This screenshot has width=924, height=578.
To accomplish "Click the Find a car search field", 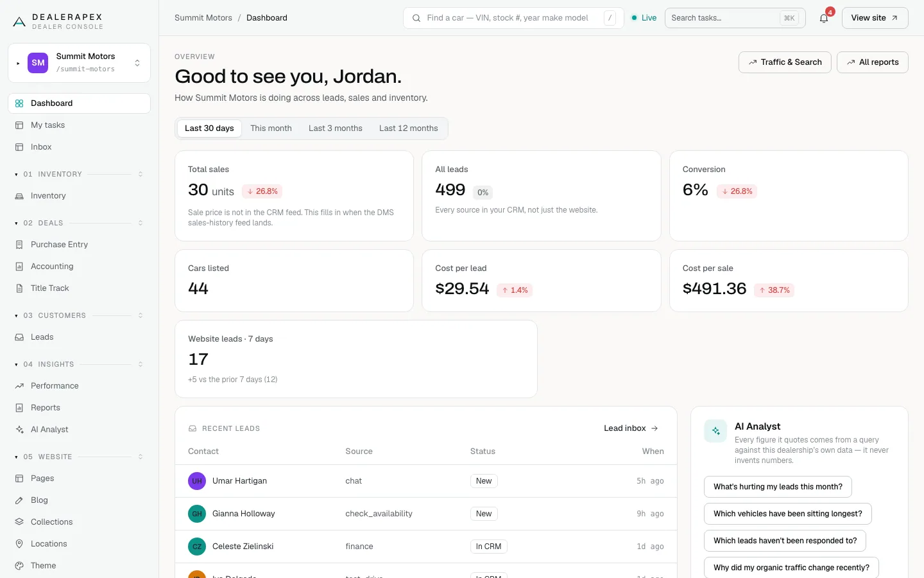I will tap(513, 18).
